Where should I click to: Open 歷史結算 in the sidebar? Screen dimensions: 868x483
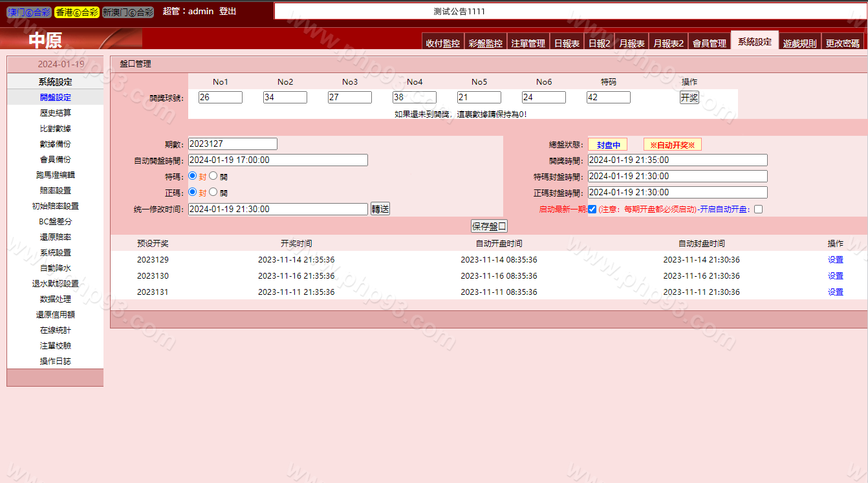pyautogui.click(x=55, y=113)
